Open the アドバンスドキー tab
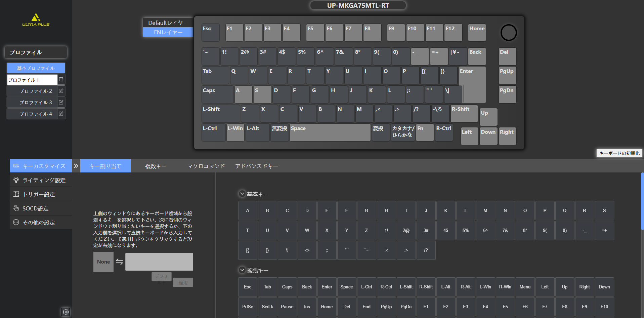 tap(256, 166)
